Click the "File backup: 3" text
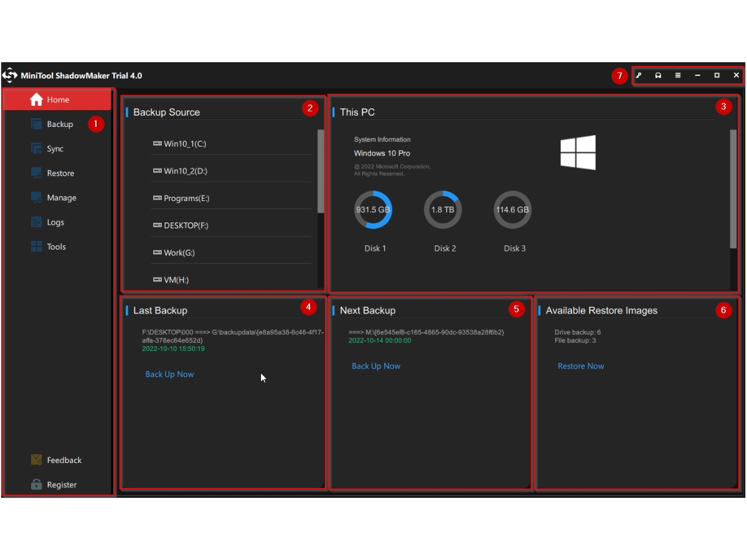The width and height of the screenshot is (747, 560). tap(575, 340)
